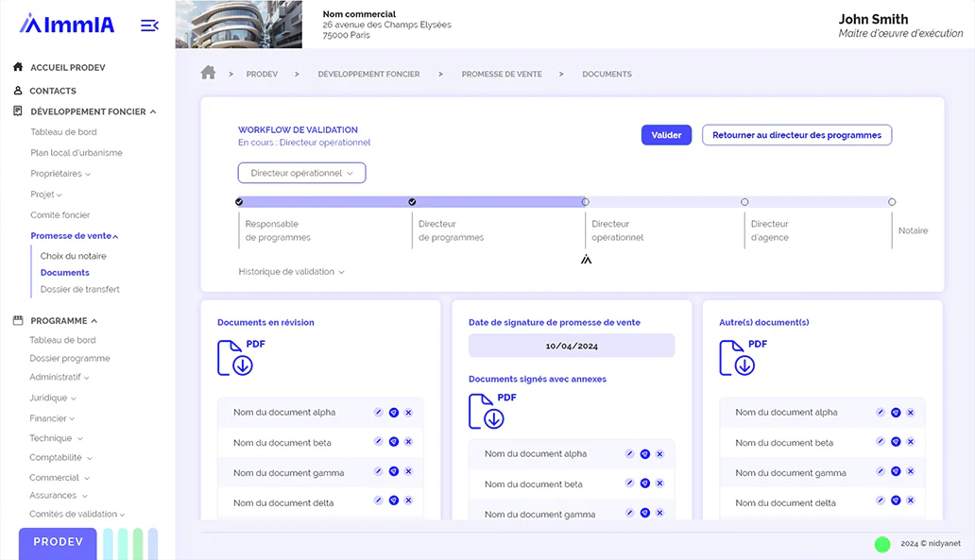This screenshot has height=560, width=975.
Task: Send document alpha in Documents en révision
Action: (x=394, y=412)
